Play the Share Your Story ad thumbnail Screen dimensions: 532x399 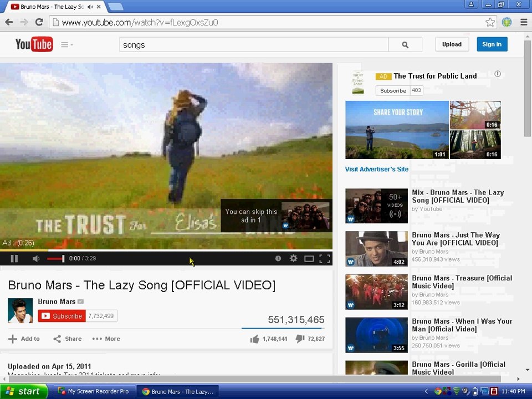(x=397, y=130)
